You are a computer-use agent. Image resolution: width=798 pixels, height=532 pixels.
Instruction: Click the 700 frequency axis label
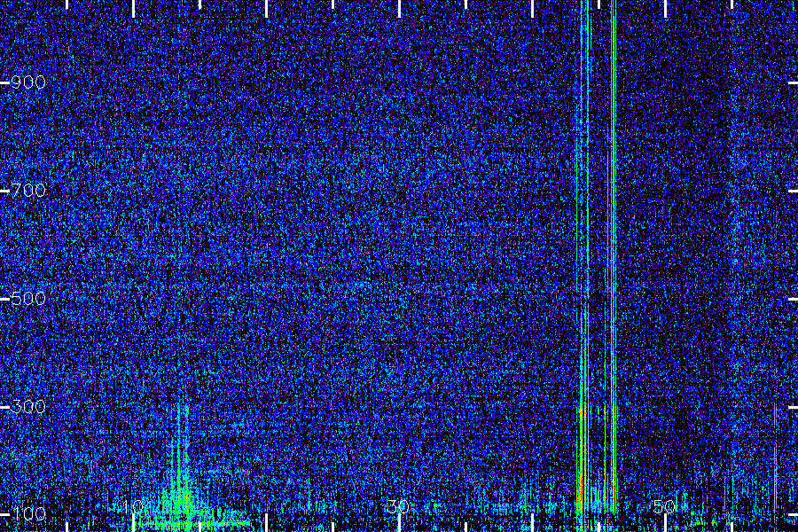(28, 191)
